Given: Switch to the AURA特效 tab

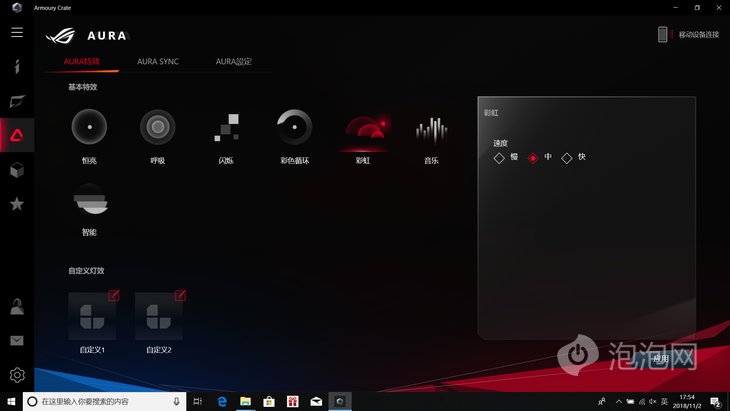Looking at the screenshot, I should tap(81, 61).
